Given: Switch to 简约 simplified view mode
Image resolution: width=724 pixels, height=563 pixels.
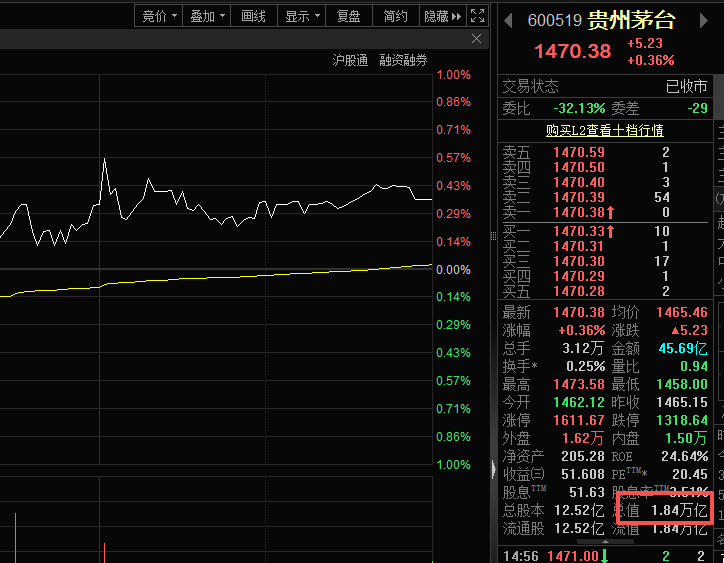Looking at the screenshot, I should pyautogui.click(x=395, y=16).
